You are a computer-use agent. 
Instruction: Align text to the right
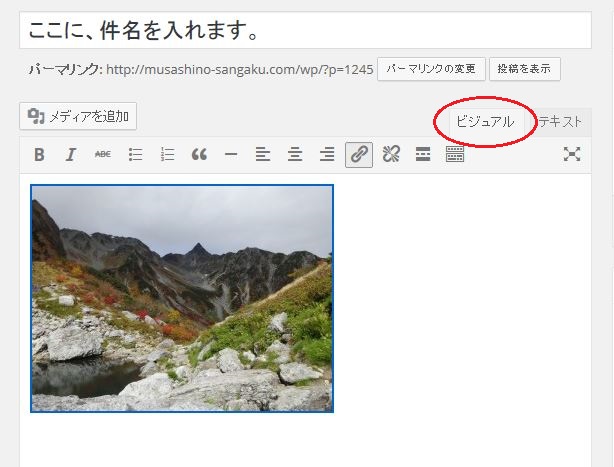tap(327, 154)
